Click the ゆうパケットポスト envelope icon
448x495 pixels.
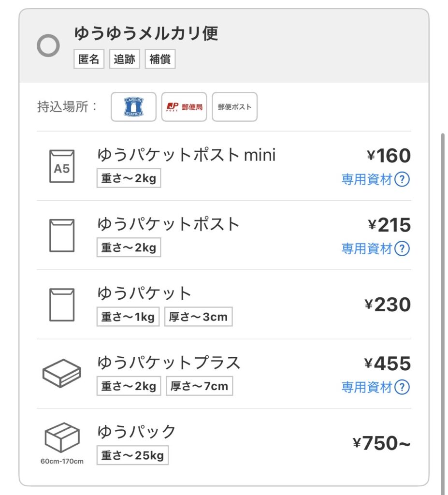pos(62,235)
